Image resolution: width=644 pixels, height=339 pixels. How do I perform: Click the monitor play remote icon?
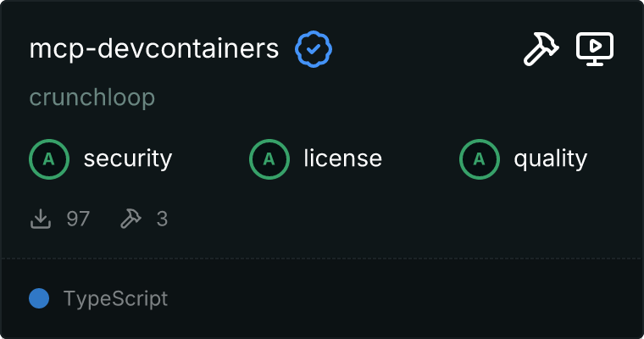[x=595, y=49]
